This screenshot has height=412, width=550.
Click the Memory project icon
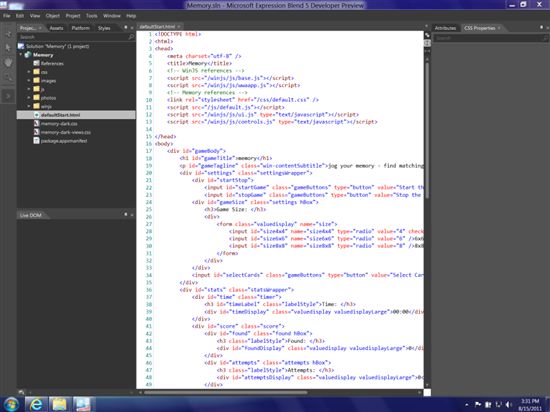[28, 55]
